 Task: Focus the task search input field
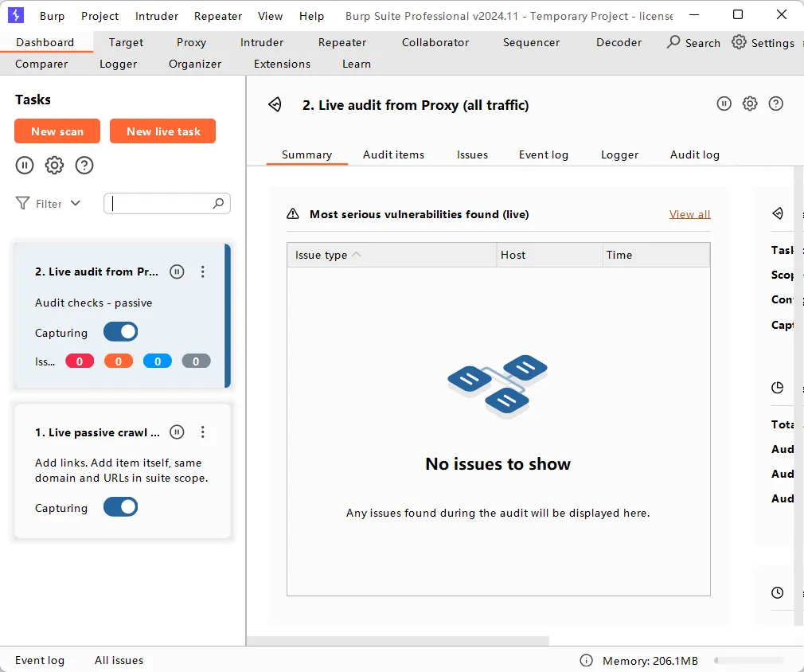(x=167, y=203)
